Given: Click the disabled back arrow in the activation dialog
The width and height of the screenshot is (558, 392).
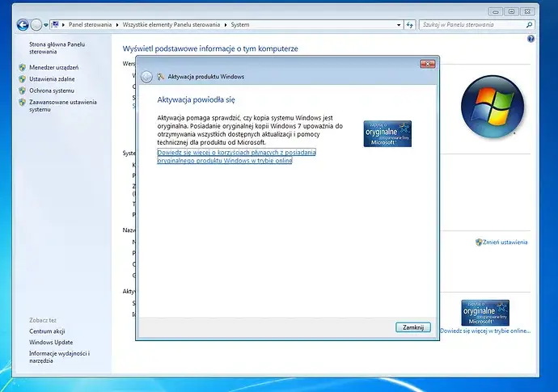Looking at the screenshot, I should (146, 77).
